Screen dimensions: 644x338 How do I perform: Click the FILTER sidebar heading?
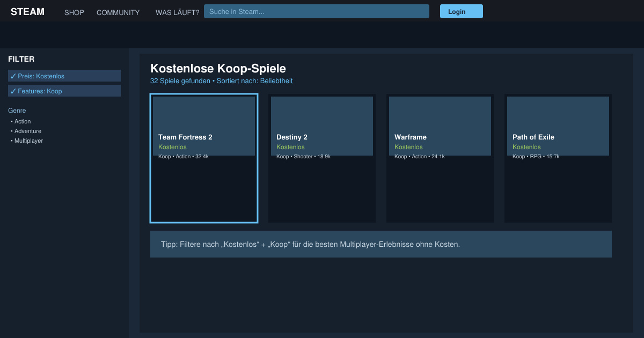coord(21,59)
